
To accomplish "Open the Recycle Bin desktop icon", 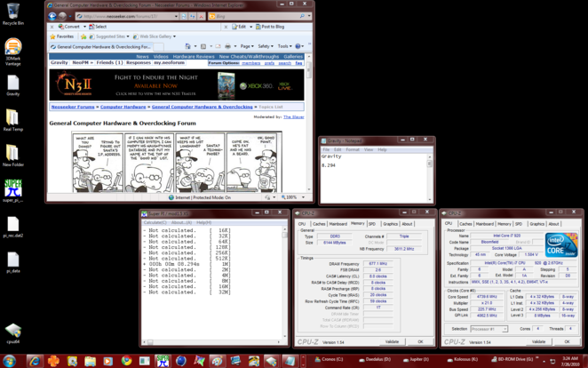I will tap(12, 12).
